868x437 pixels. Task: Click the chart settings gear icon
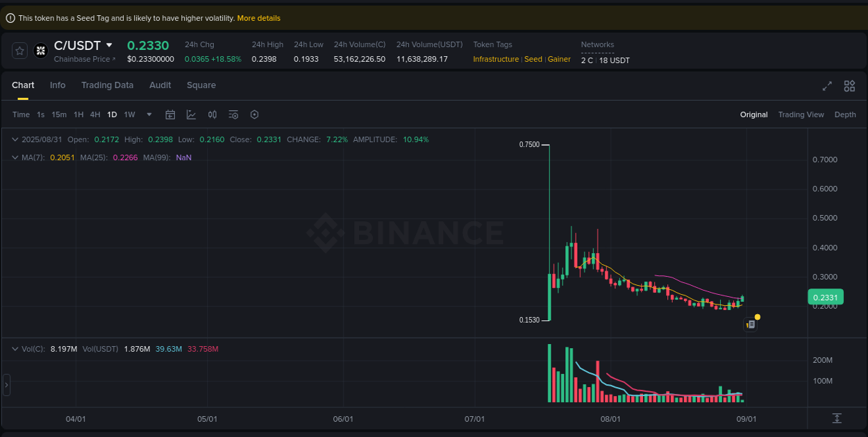pyautogui.click(x=254, y=114)
